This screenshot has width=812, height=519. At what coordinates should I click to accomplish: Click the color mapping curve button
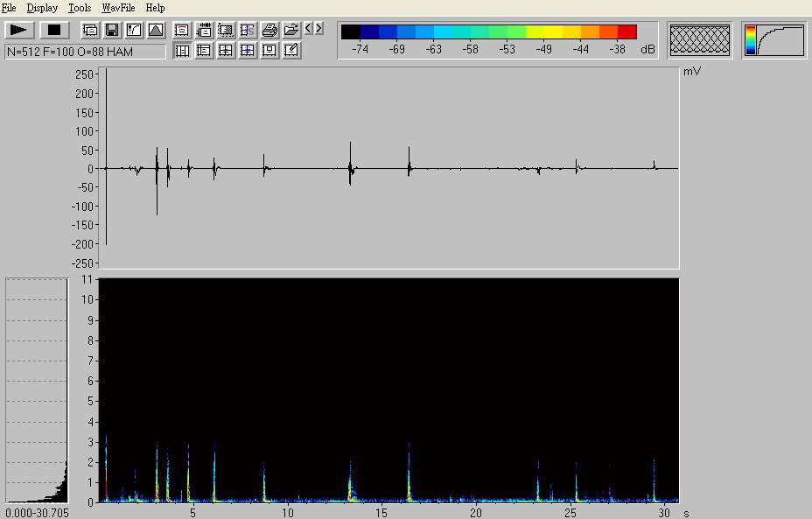click(774, 40)
